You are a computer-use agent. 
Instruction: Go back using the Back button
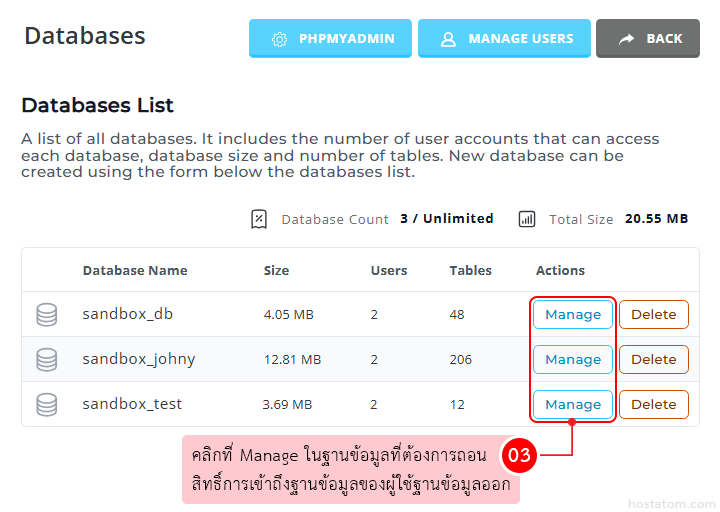click(x=648, y=39)
